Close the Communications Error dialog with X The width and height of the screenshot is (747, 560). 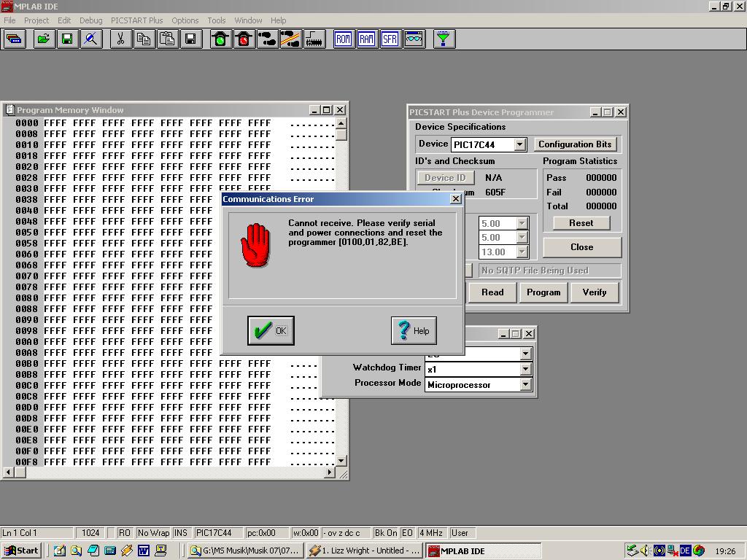[456, 199]
